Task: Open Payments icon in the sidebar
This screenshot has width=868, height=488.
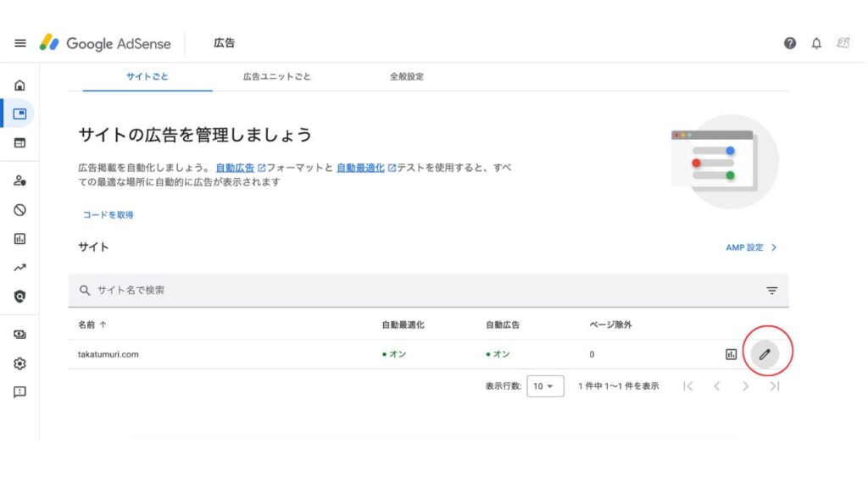Action: 20,335
